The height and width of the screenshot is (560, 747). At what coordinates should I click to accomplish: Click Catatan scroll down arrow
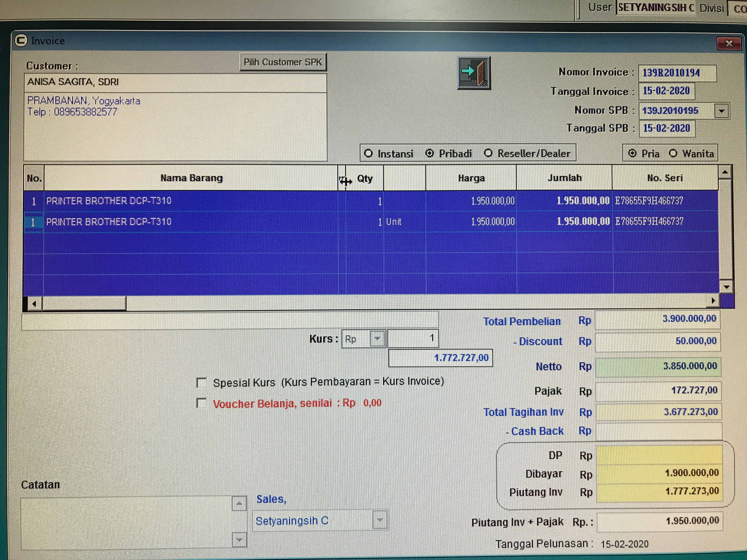coord(239,540)
